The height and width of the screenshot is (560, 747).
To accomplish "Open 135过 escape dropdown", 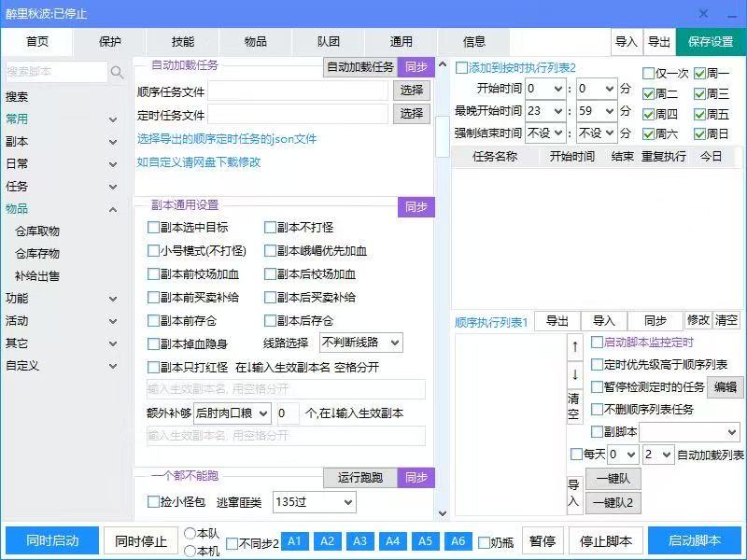I will 315,502.
